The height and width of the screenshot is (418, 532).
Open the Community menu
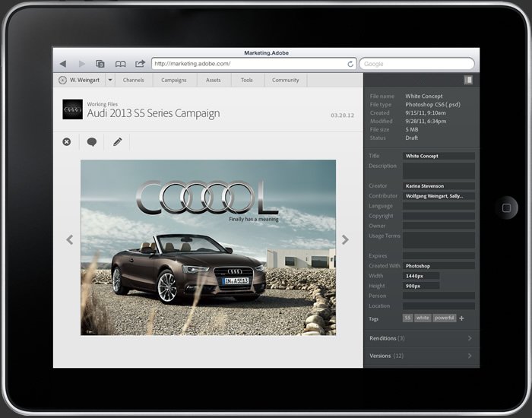[285, 80]
